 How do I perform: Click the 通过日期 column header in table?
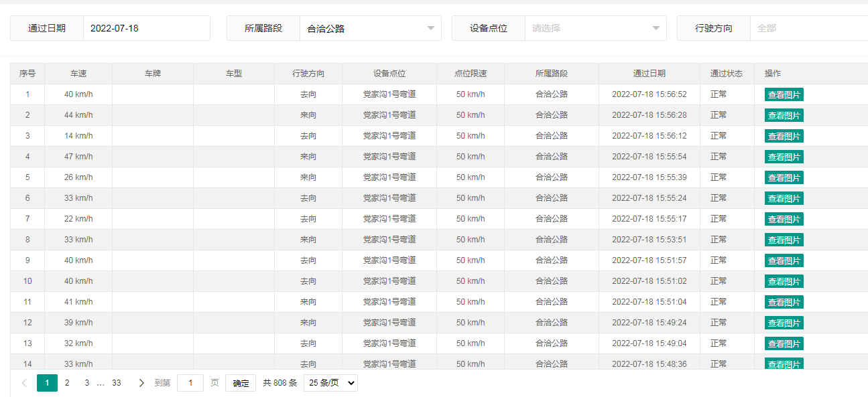click(x=649, y=74)
